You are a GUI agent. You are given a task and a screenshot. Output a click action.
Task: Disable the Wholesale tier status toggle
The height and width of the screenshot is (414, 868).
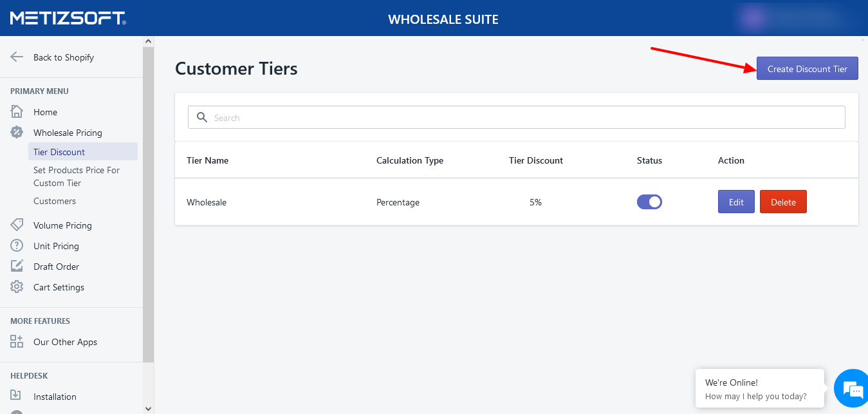(649, 202)
